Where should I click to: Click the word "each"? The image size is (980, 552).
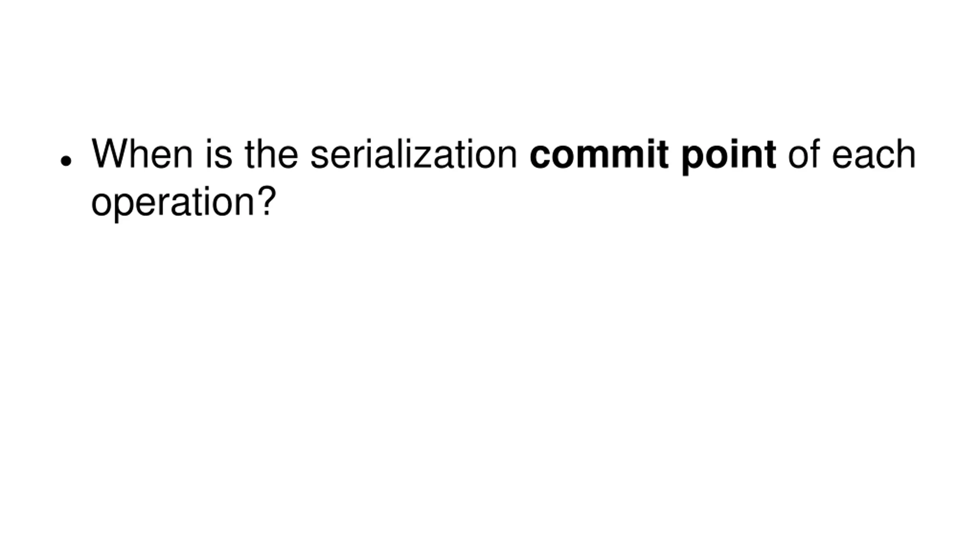tap(874, 154)
